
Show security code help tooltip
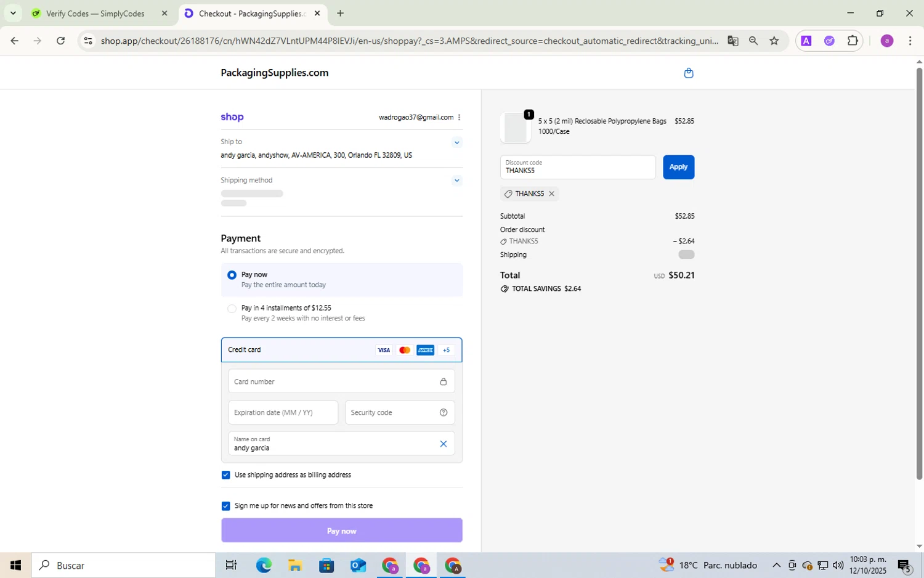tap(443, 412)
